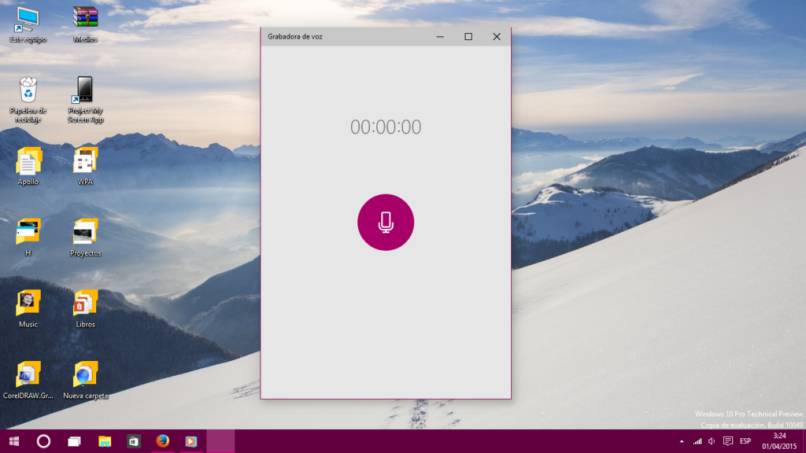Select the Libros folder on the desktop
This screenshot has height=453, width=806.
(x=85, y=303)
